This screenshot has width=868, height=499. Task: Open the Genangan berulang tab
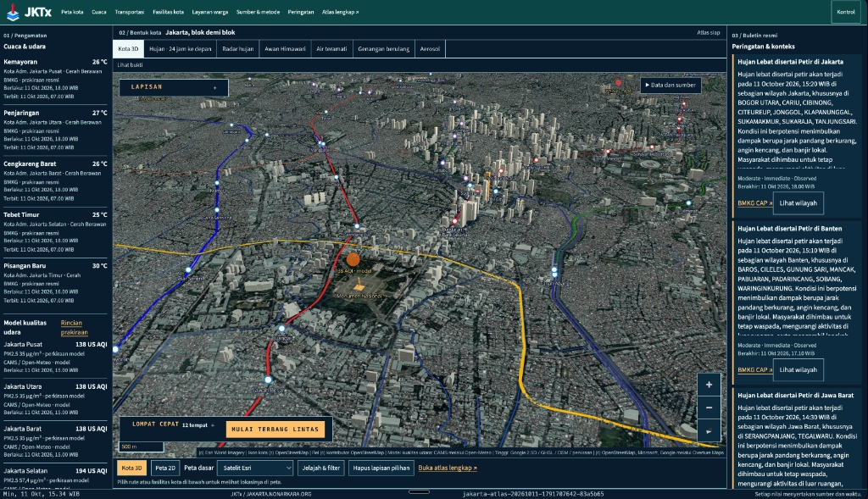click(384, 48)
